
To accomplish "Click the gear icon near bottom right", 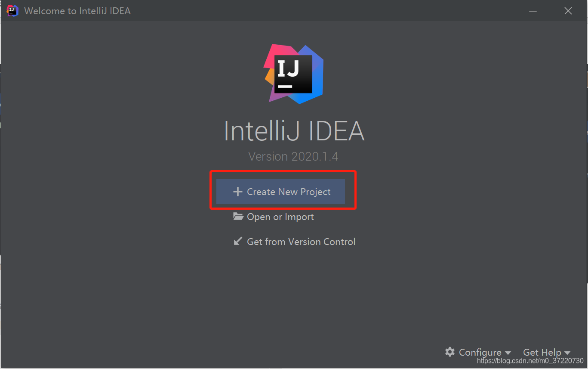I will click(449, 352).
